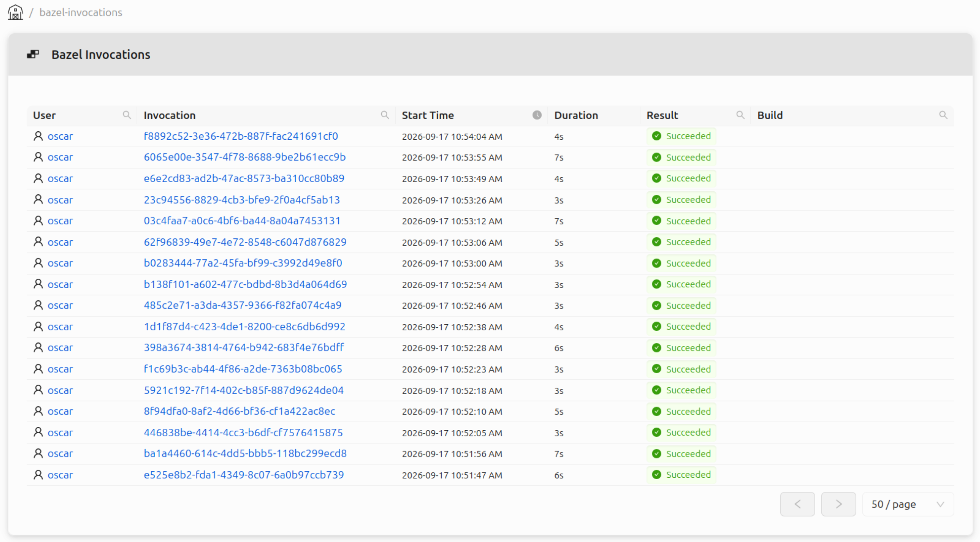Image resolution: width=980 pixels, height=542 pixels.
Task: Click the 6s duration for invocation 398a3674
Action: tap(559, 348)
